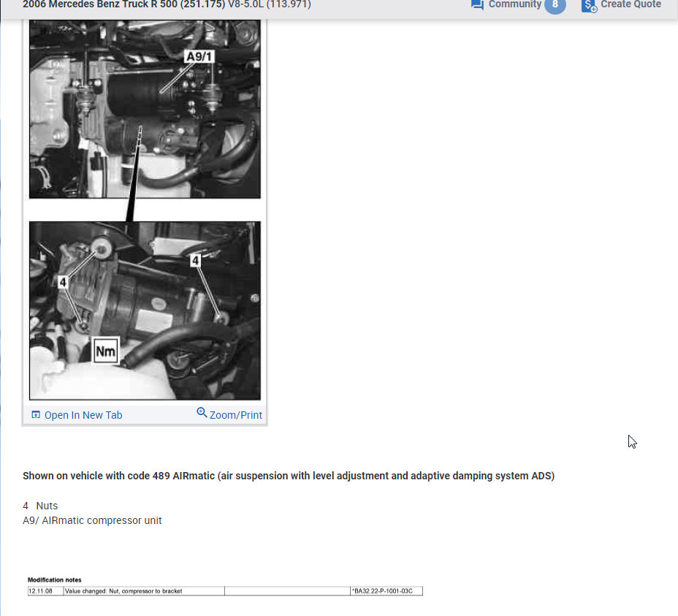Click the Open In New Tab link
Viewport: 678px width, 616px height.
tap(83, 414)
